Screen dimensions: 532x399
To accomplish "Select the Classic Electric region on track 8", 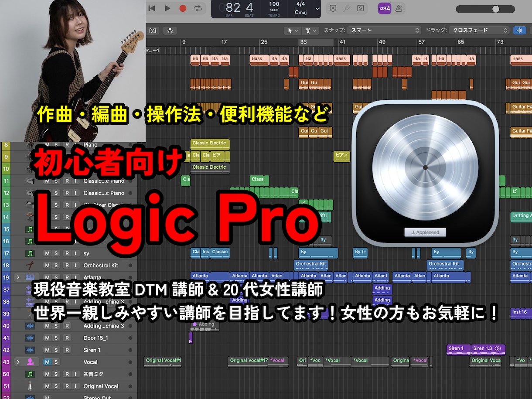I will (x=210, y=144).
